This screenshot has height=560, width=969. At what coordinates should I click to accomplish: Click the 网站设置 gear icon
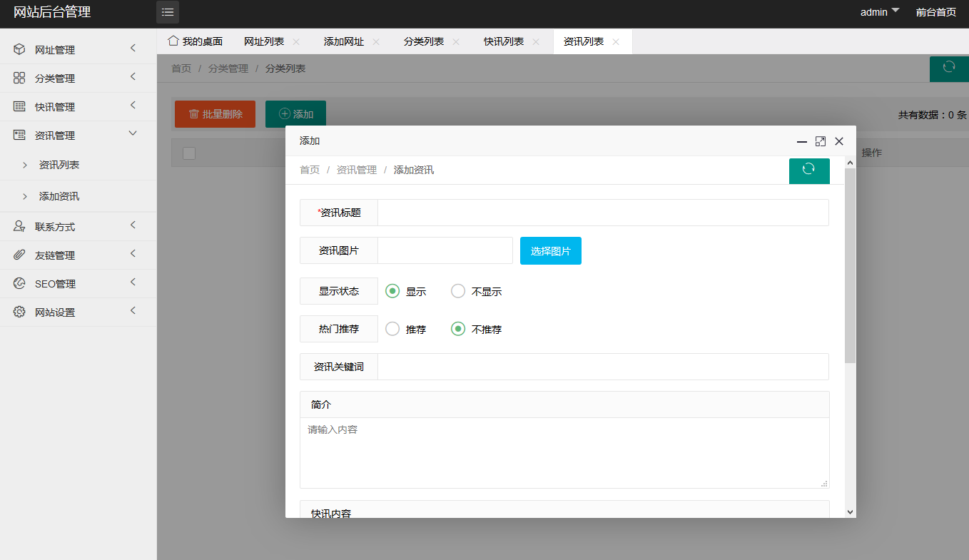point(19,312)
